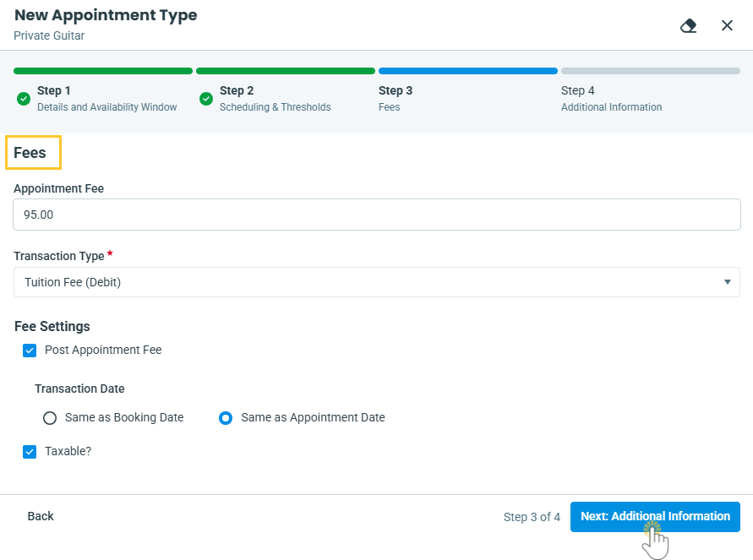
Task: Click the Appointment Fee input field
Action: 376,215
